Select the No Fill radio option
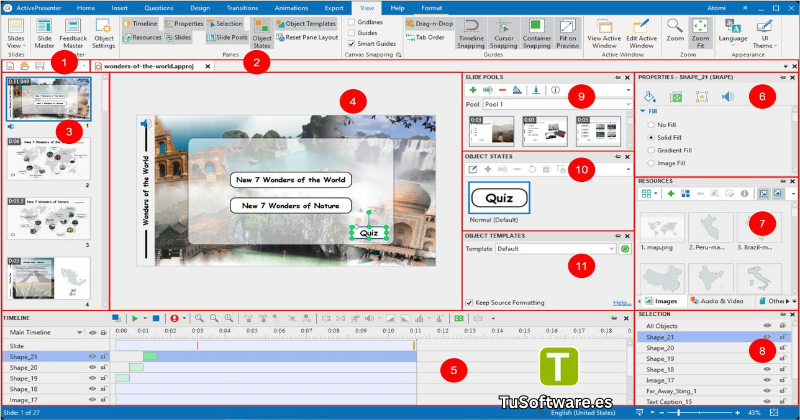This screenshot has height=420, width=800. pos(651,125)
